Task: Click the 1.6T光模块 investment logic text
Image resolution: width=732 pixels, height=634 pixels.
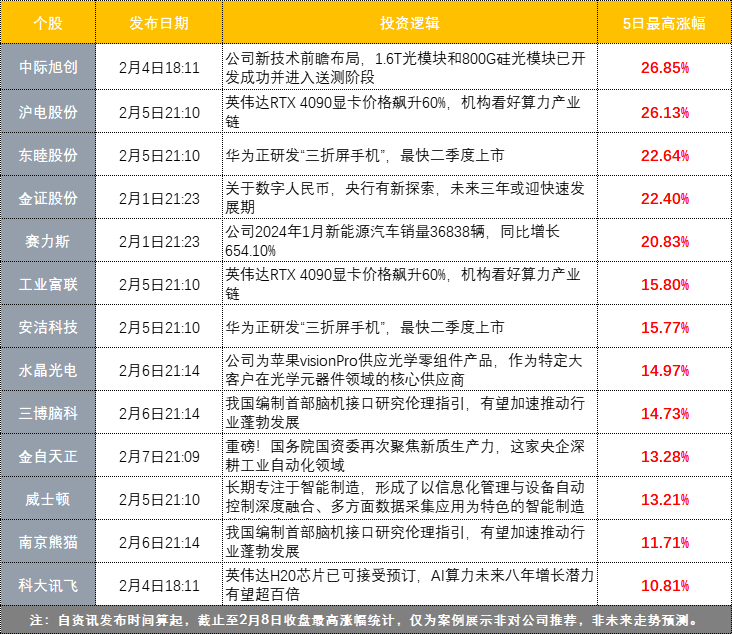Action: click(405, 68)
